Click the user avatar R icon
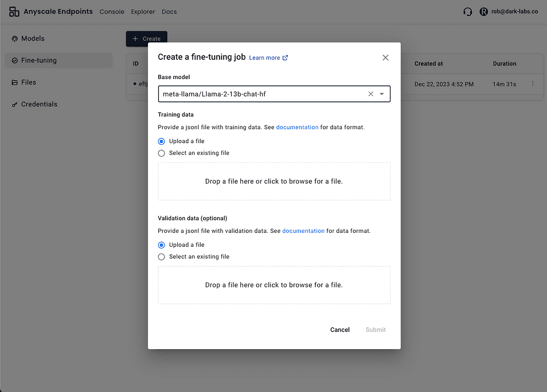 click(483, 12)
